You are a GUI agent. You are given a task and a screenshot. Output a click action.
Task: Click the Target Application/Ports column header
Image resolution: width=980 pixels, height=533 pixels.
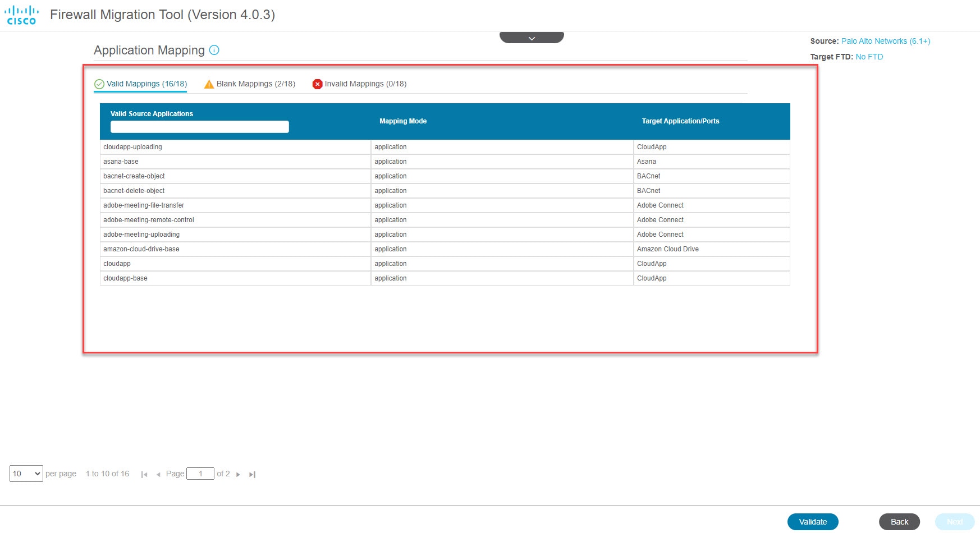click(680, 121)
